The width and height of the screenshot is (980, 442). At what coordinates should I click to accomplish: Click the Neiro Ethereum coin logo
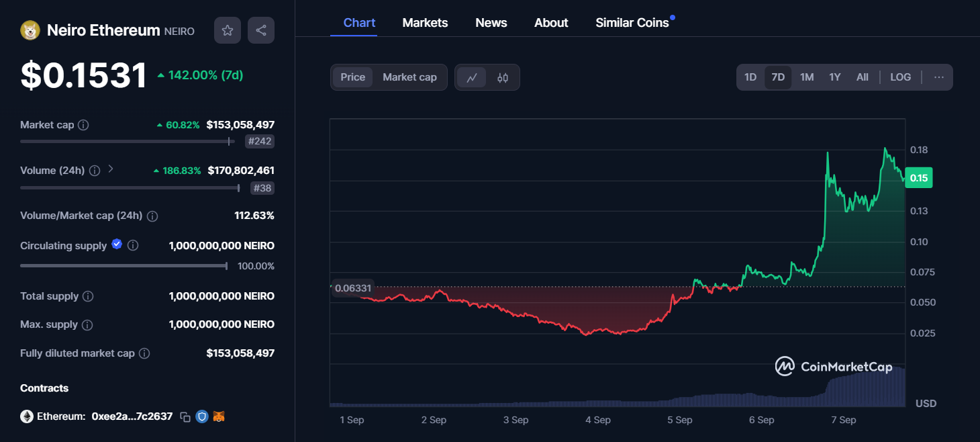30,30
